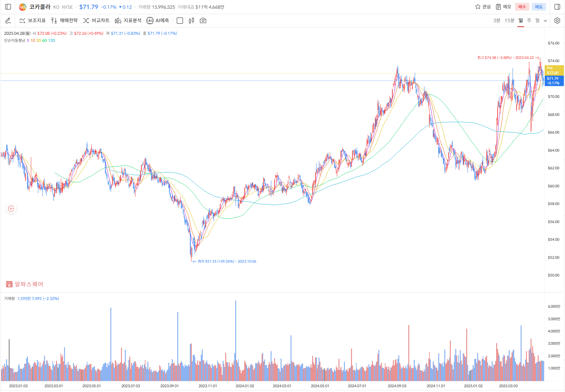Click $50.00 price axis label
This screenshot has height=392, width=565.
click(x=554, y=275)
